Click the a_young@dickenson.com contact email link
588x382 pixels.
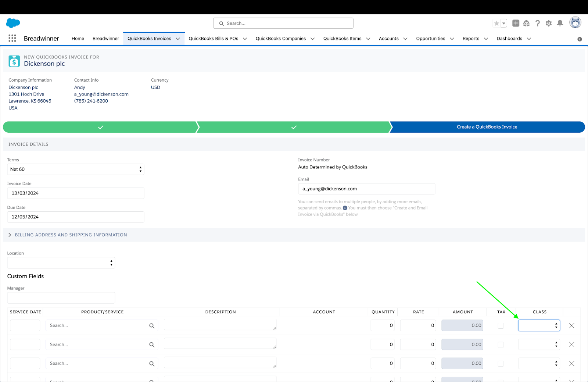click(101, 94)
